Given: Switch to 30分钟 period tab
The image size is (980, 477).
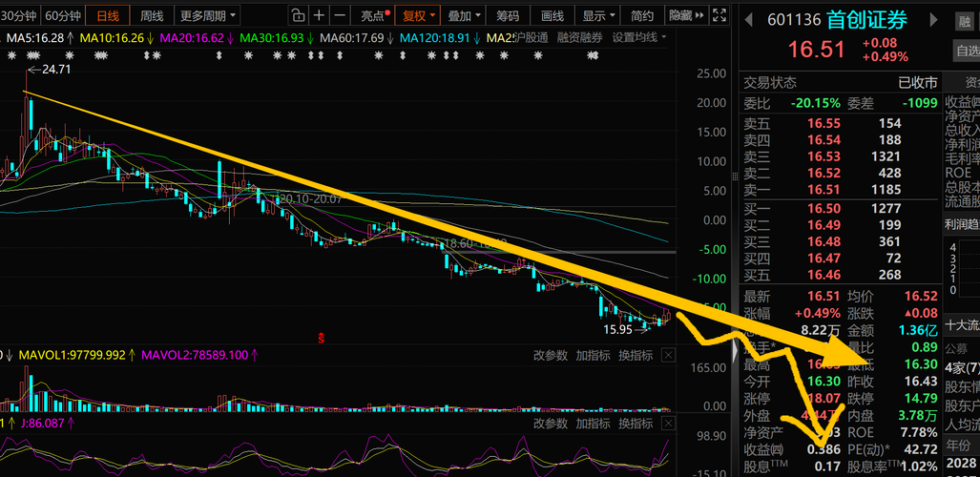Looking at the screenshot, I should coord(19,15).
